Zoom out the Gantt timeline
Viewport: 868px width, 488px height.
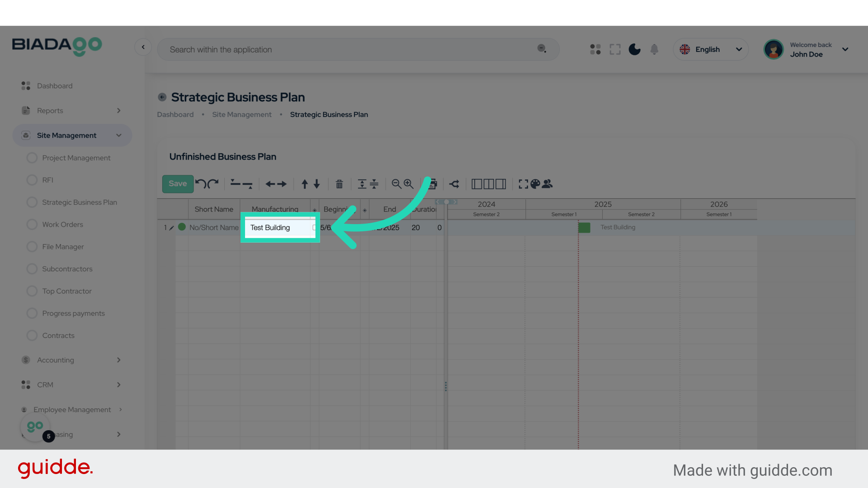pyautogui.click(x=396, y=184)
